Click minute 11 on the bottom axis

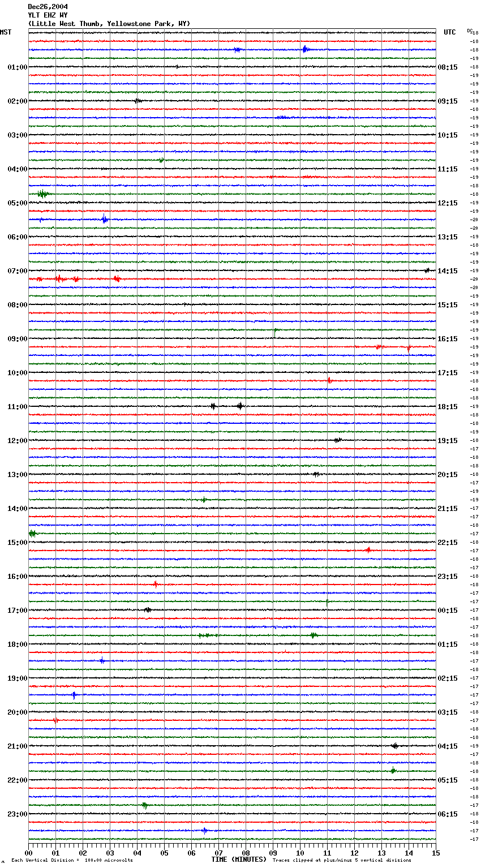(327, 853)
